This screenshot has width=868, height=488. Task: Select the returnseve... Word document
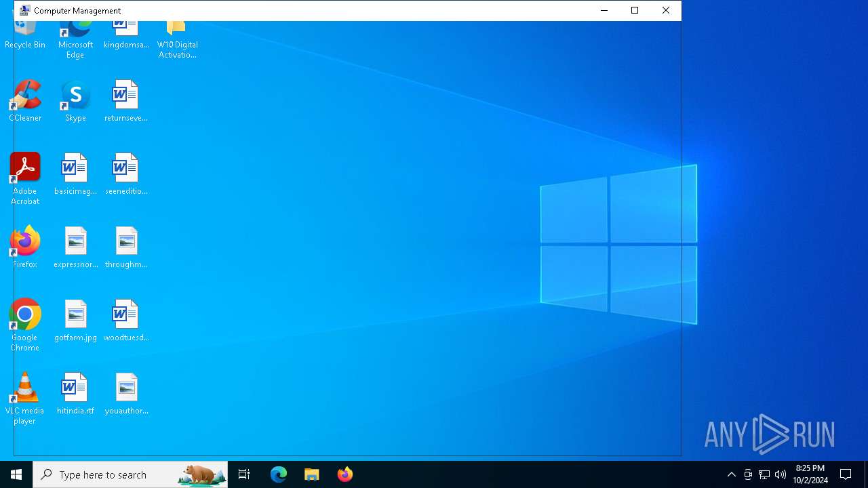[x=126, y=101]
